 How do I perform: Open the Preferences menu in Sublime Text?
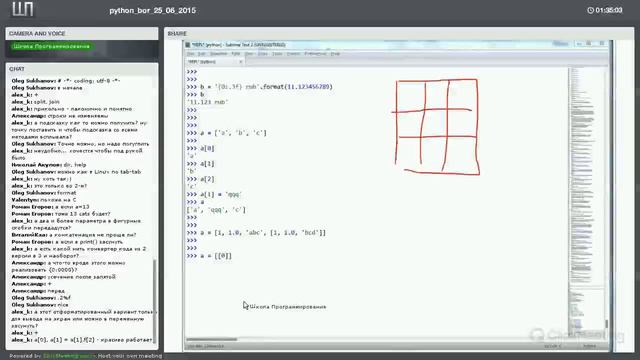coord(315,54)
